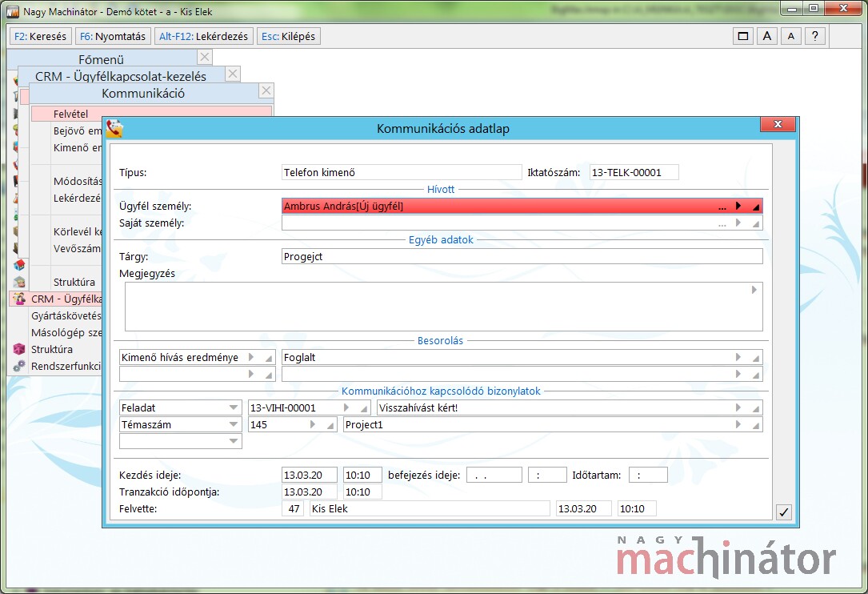
Task: Click the Felvette name field Kis Elek
Action: coord(430,508)
